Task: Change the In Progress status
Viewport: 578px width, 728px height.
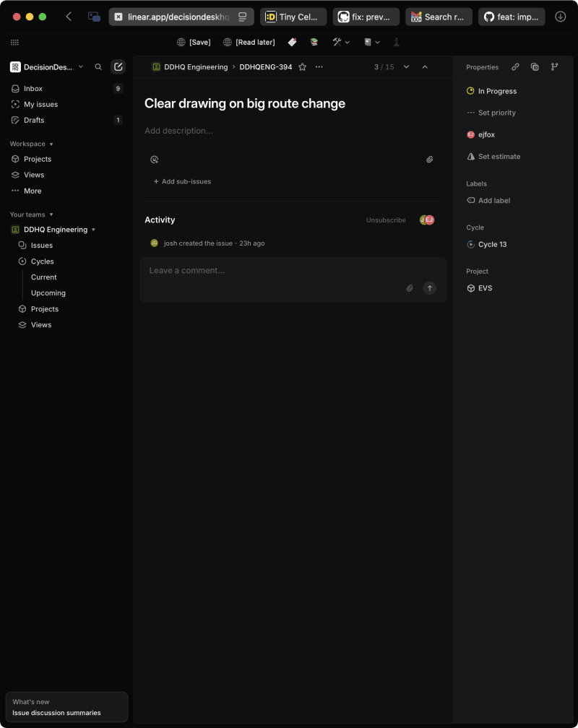Action: point(497,91)
